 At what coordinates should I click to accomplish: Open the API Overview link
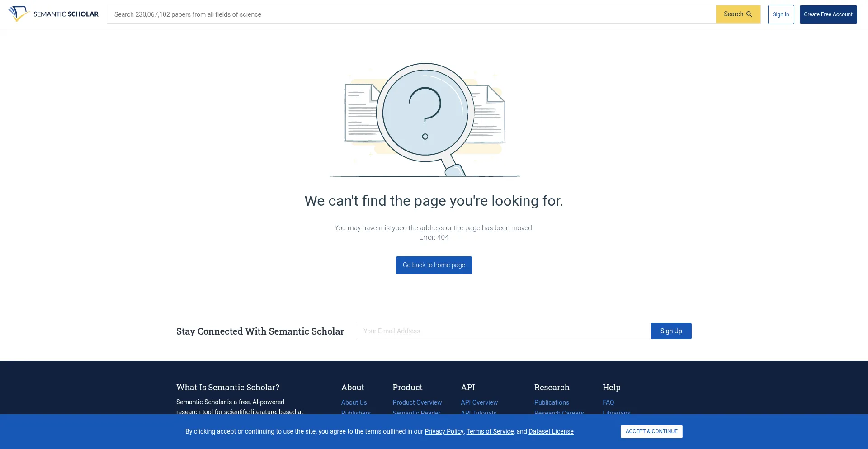[x=479, y=402]
